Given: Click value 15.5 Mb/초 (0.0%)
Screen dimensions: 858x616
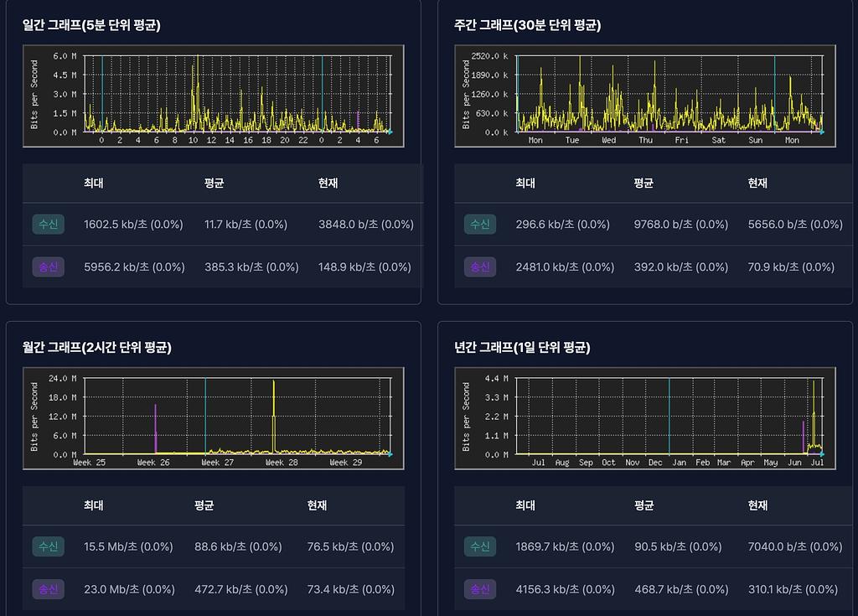Looking at the screenshot, I should 128,547.
